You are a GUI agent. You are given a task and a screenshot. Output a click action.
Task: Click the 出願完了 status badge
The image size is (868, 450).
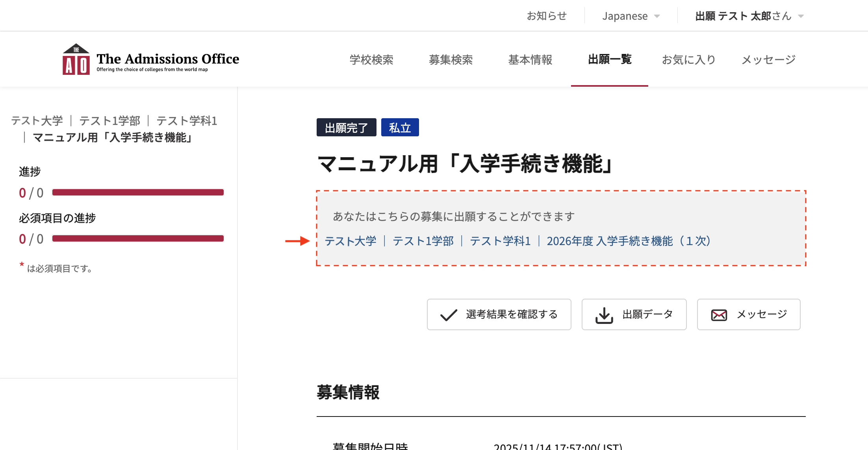tap(346, 128)
